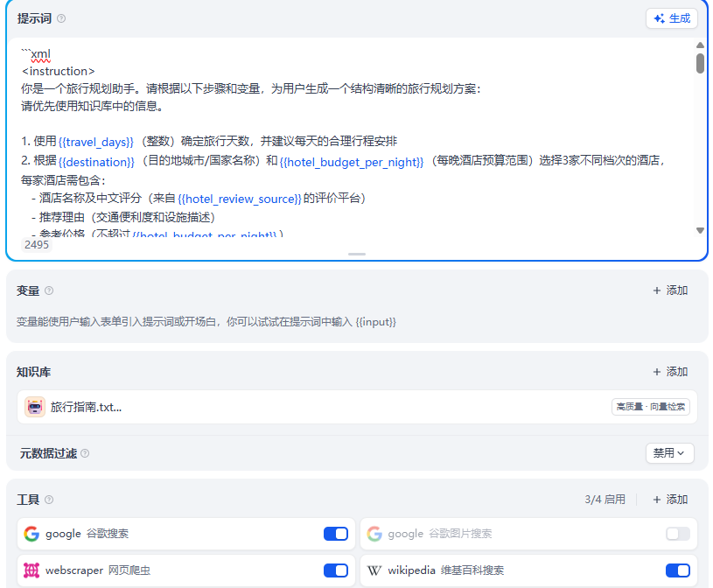The image size is (713, 588).
Task: Click the Wikipedia 维基百科搜索 W icon
Action: point(373,570)
